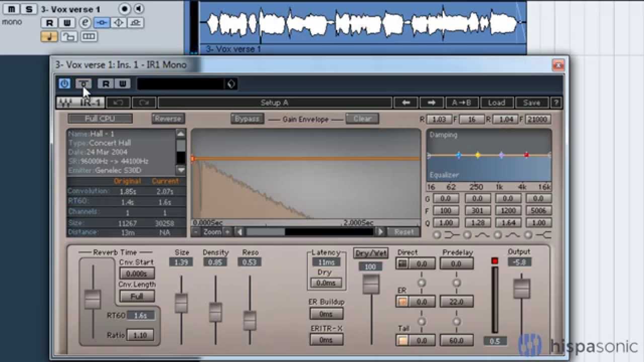This screenshot has height=362, width=644.
Task: Click the low damping ratio 1.03 field
Action: [439, 120]
